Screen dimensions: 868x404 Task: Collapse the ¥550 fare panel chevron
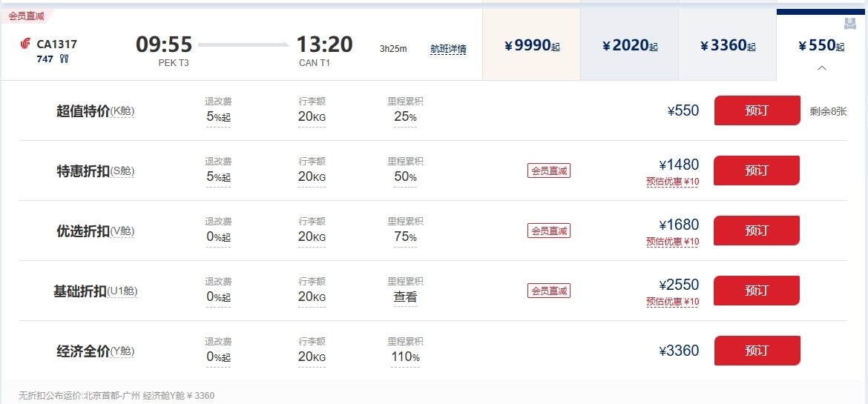click(x=821, y=67)
